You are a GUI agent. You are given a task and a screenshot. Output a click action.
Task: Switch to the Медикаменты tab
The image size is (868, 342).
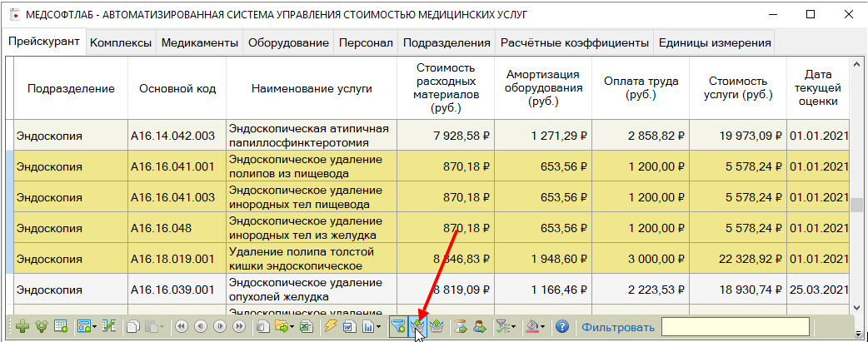point(199,42)
